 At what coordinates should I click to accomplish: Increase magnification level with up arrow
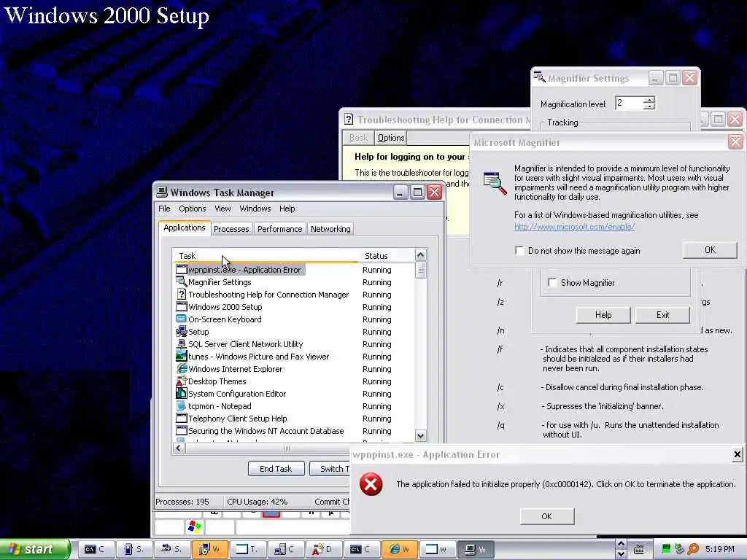(649, 100)
